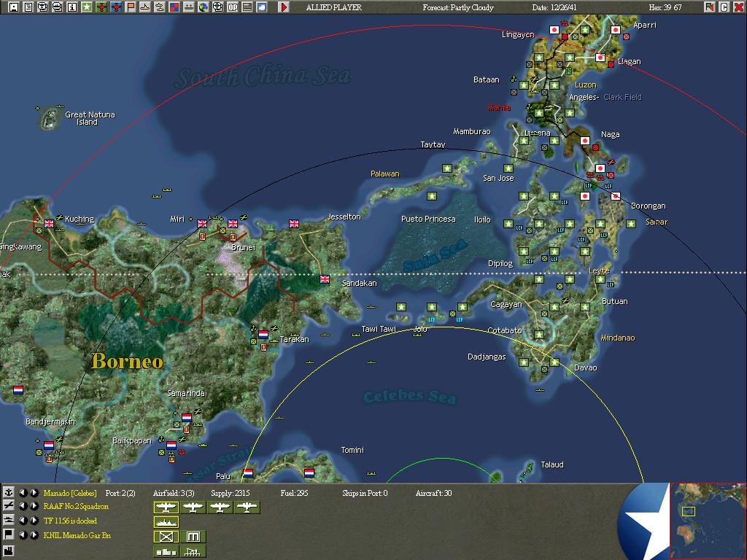
Task: Select the second bomber squadron button
Action: [193, 507]
